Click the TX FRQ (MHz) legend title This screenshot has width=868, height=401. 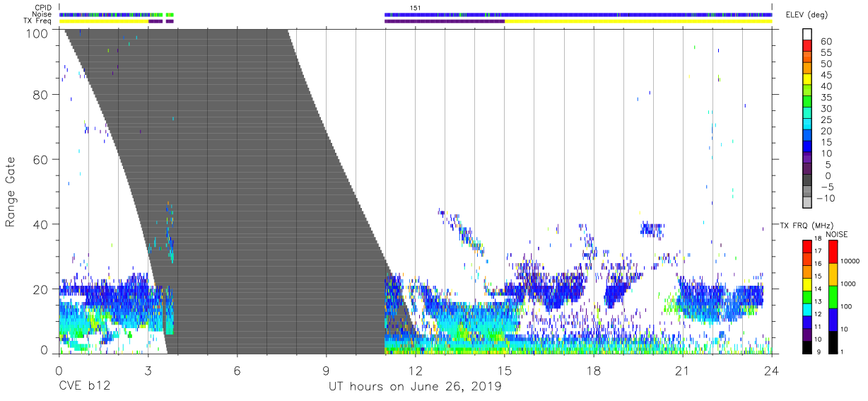tap(807, 226)
